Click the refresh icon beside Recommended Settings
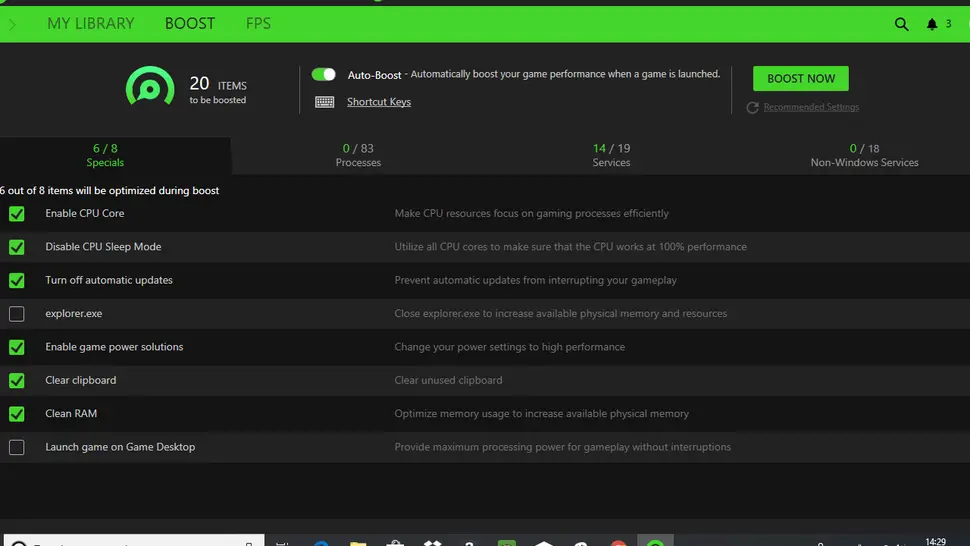970x546 pixels. 752,108
